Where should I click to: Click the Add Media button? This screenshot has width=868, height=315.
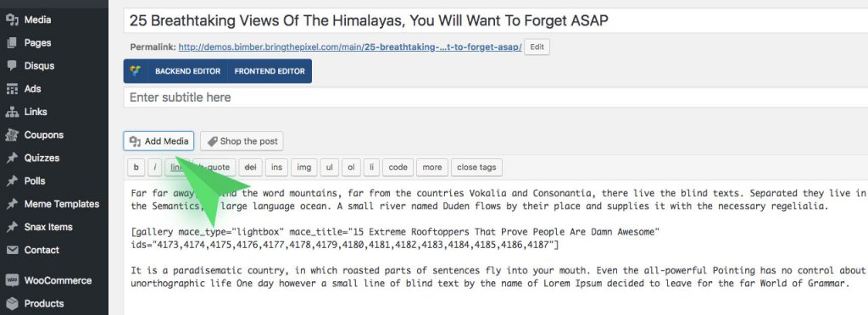(159, 141)
